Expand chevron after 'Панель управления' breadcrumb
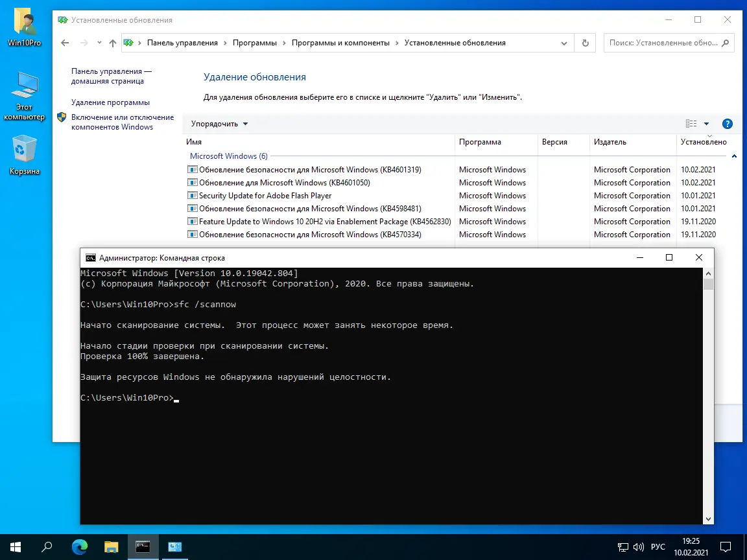The height and width of the screenshot is (560, 747). click(226, 43)
